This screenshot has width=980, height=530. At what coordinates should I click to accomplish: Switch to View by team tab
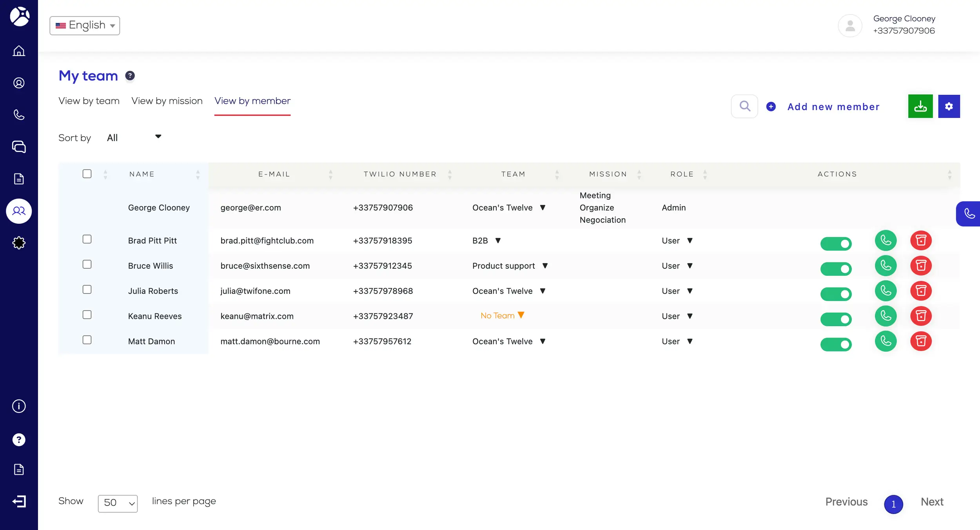pyautogui.click(x=89, y=101)
